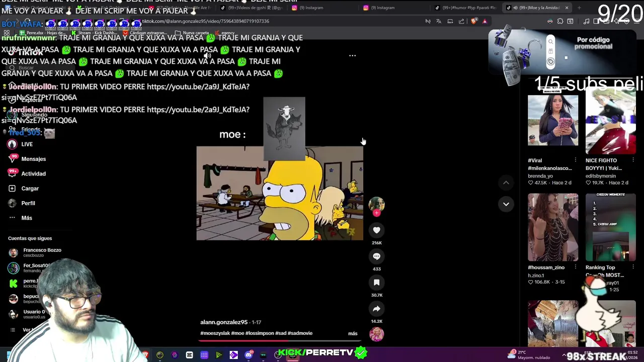
Task: Switch to the #humor #fyp #parati tab
Action: (465, 8)
